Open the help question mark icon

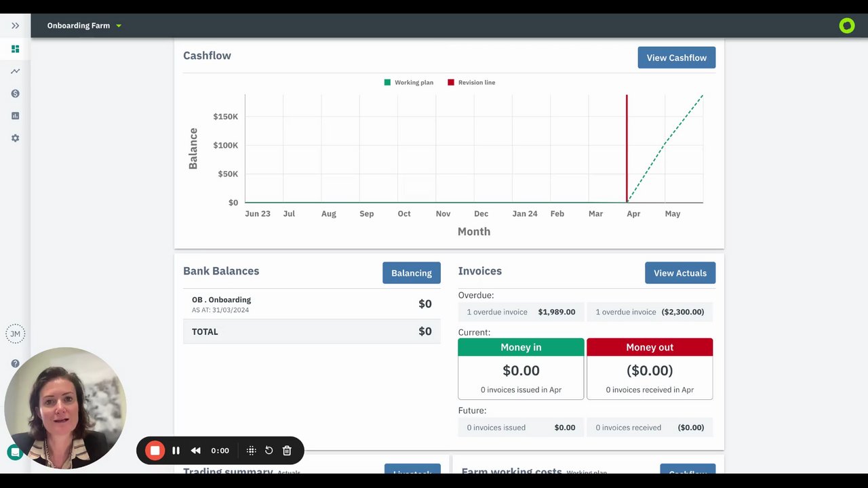(x=15, y=363)
